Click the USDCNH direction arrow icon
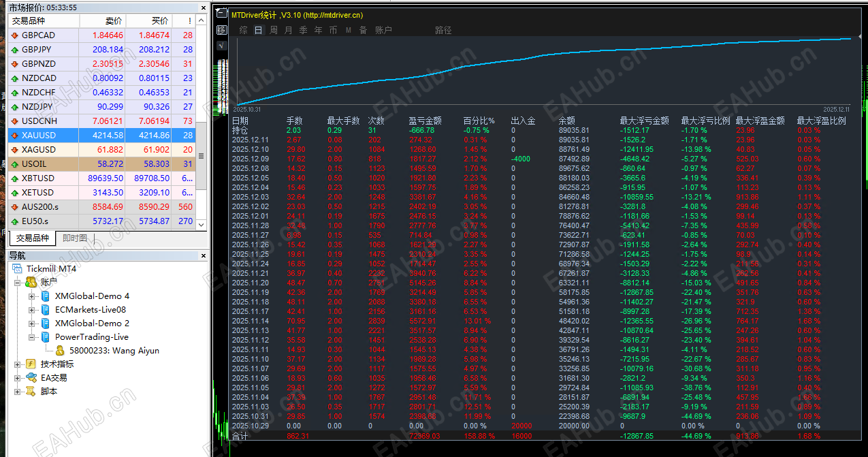This screenshot has height=457, width=868. pyautogui.click(x=16, y=121)
